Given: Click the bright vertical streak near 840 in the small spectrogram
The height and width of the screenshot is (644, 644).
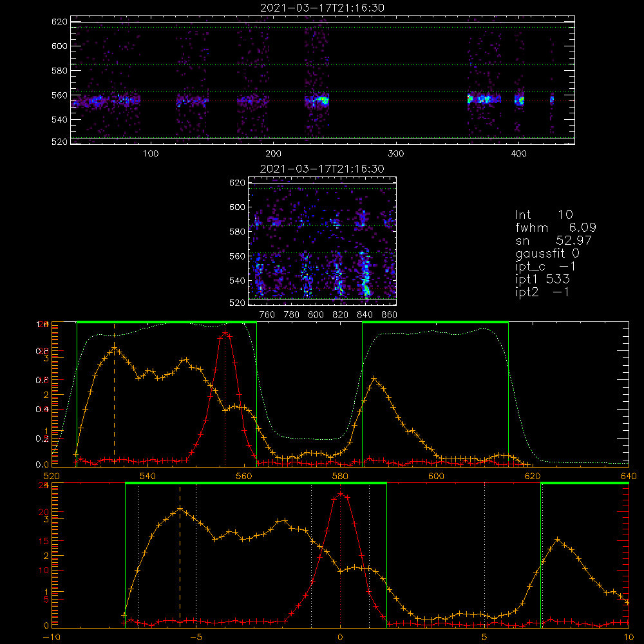Looking at the screenshot, I should [x=365, y=273].
